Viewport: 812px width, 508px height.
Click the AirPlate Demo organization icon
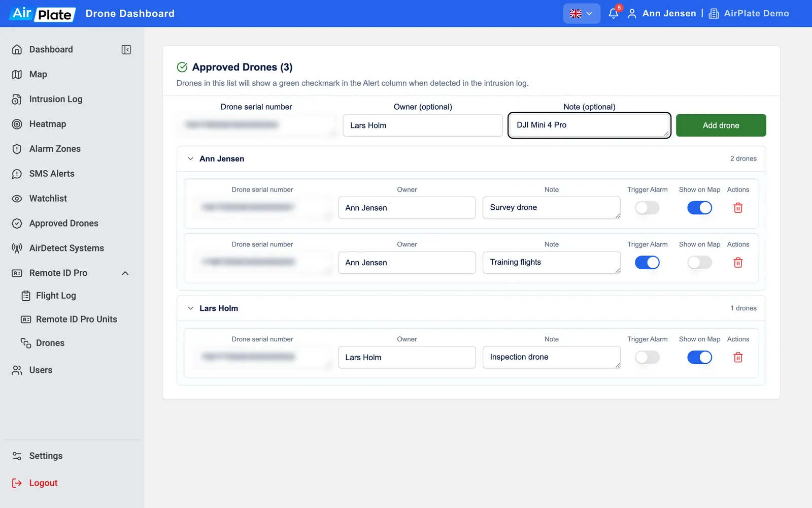(714, 14)
